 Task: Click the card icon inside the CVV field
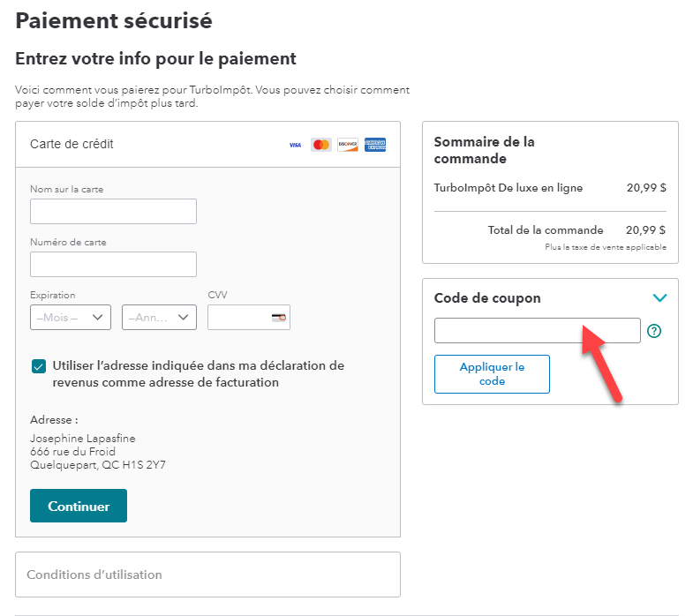pos(279,318)
